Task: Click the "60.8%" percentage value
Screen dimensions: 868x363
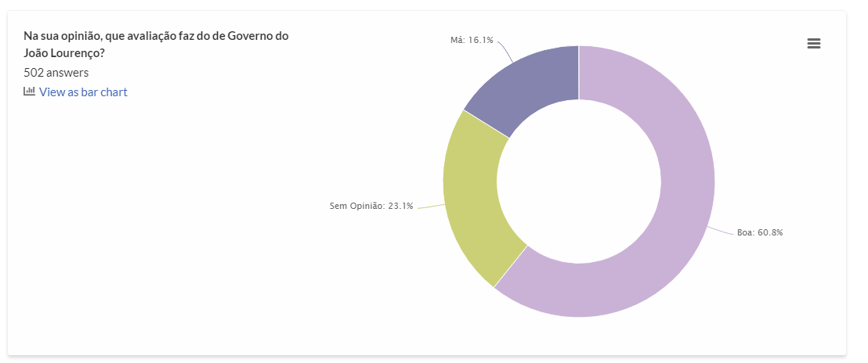Action: 769,232
